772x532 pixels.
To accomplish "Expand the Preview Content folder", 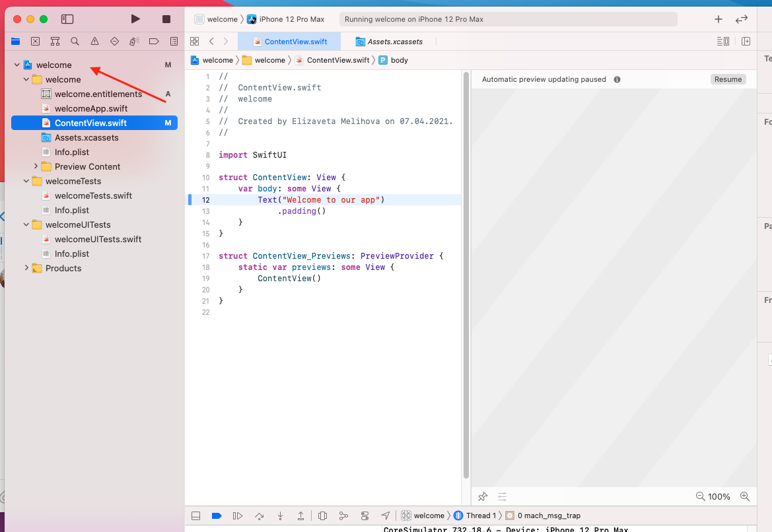I will click(36, 166).
